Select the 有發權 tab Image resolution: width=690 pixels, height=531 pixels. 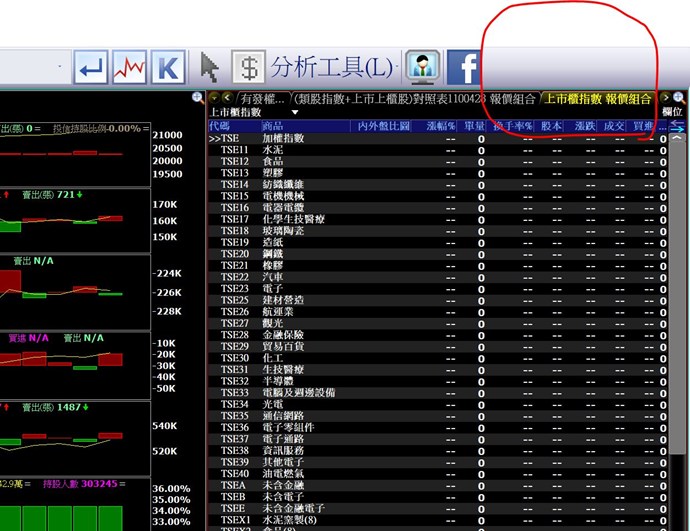(262, 99)
